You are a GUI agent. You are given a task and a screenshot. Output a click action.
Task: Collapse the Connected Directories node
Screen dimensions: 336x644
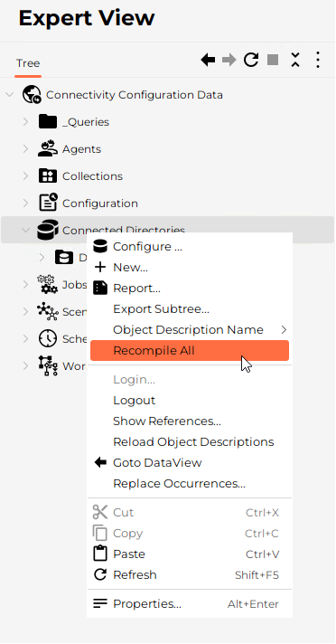click(x=26, y=230)
